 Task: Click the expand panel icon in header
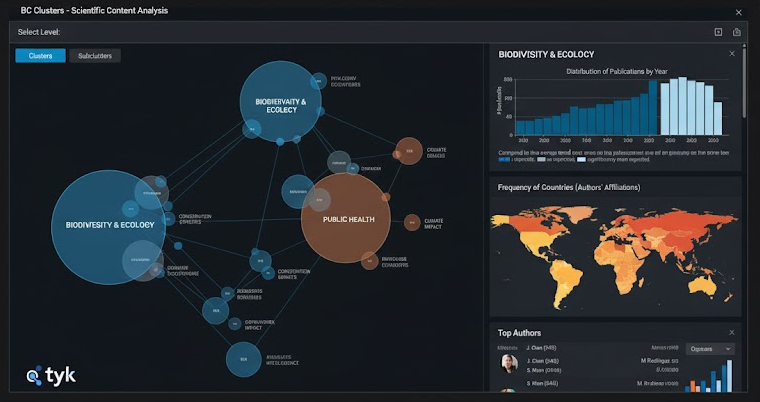click(718, 32)
